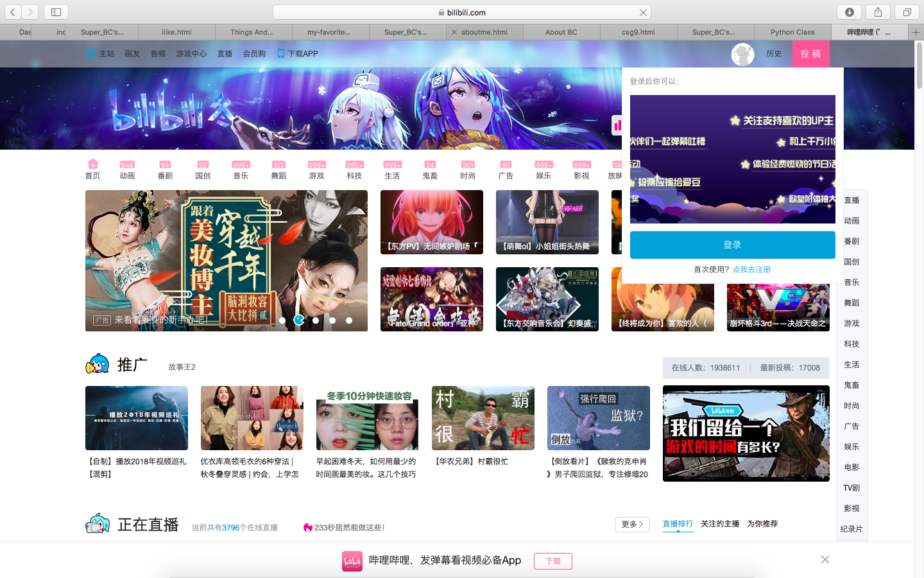Image resolution: width=924 pixels, height=578 pixels.
Task: Click 下载APP phone icon link
Action: [x=298, y=53]
